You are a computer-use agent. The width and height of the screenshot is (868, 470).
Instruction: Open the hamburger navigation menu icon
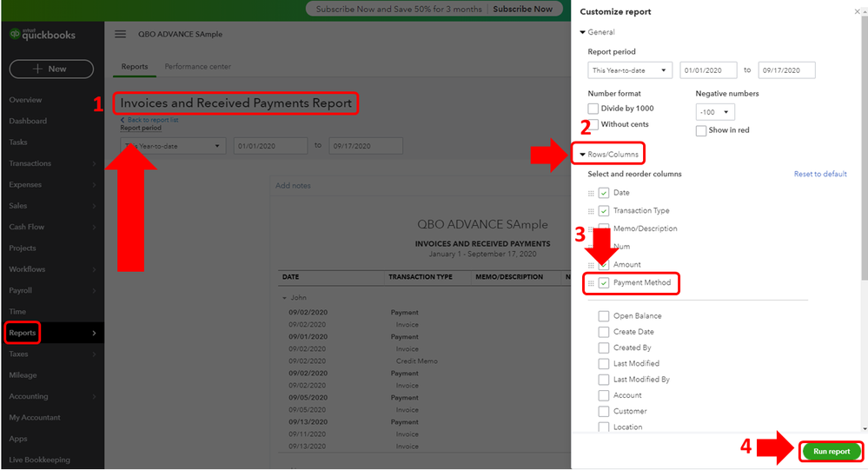click(120, 35)
